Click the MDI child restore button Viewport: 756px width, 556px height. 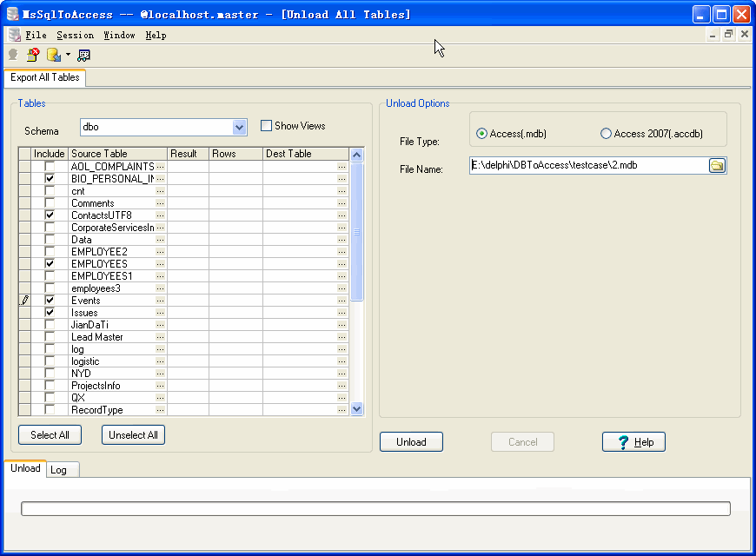tap(728, 34)
